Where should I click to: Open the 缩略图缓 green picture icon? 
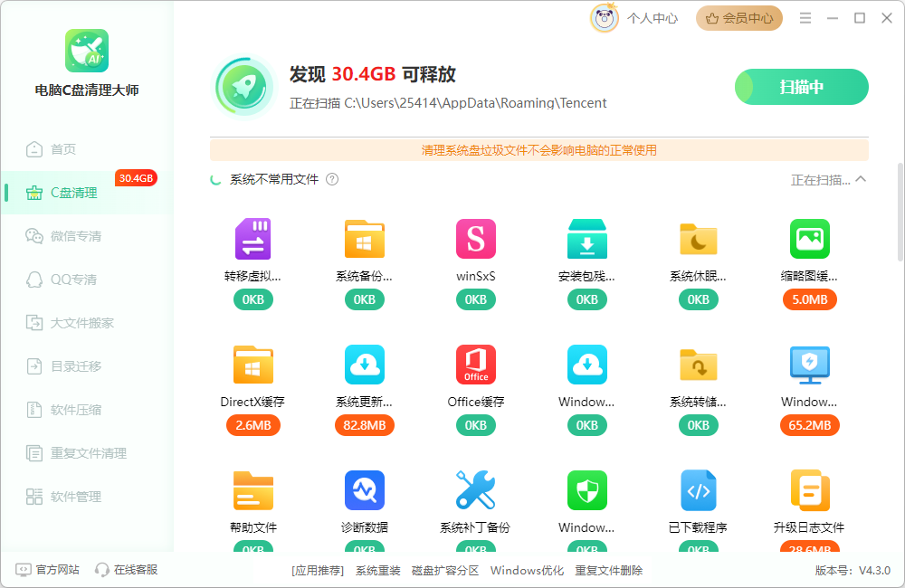(810, 239)
